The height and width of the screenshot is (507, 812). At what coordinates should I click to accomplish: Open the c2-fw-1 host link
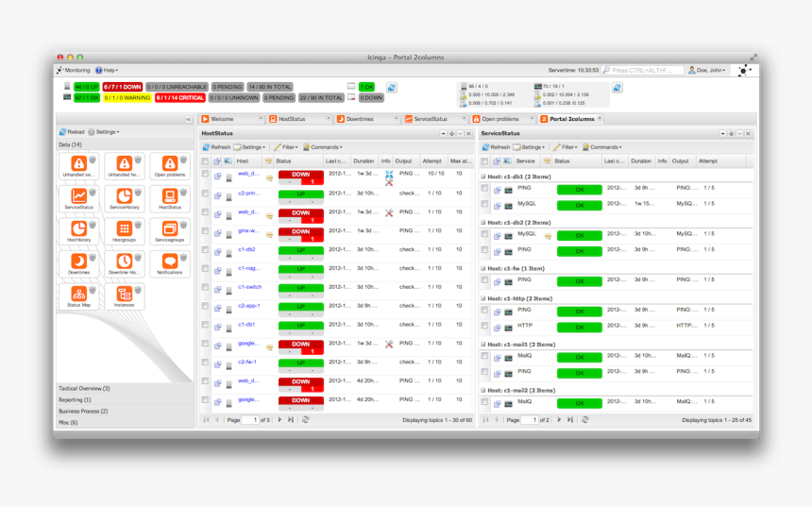(247, 362)
